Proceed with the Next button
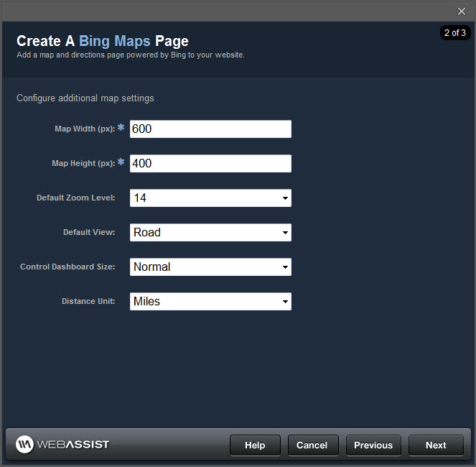Screen dimensions: 476x467 click(436, 445)
